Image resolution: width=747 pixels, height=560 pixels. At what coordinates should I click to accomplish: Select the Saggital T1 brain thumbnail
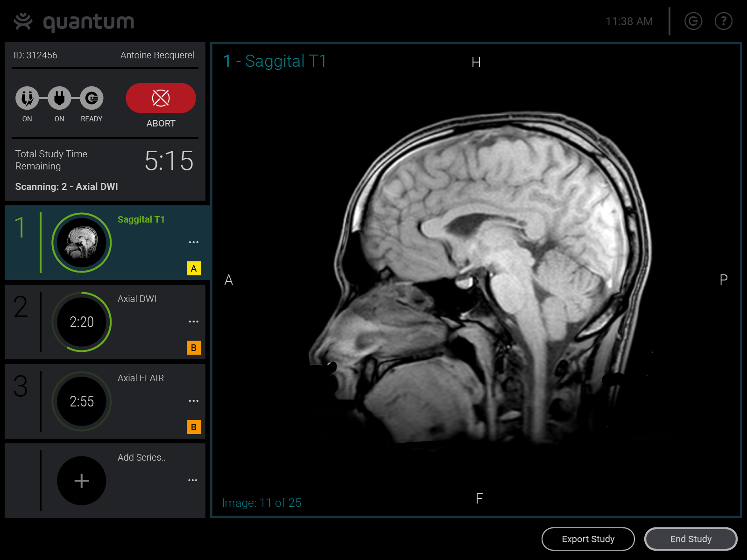[82, 243]
